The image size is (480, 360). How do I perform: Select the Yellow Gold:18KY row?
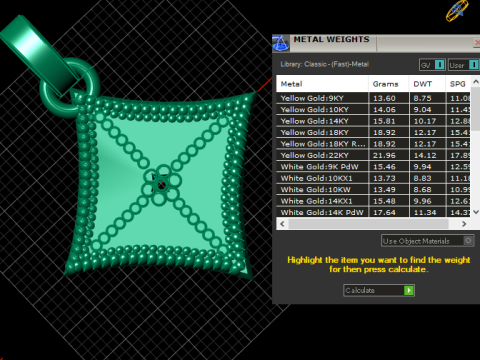click(x=373, y=132)
